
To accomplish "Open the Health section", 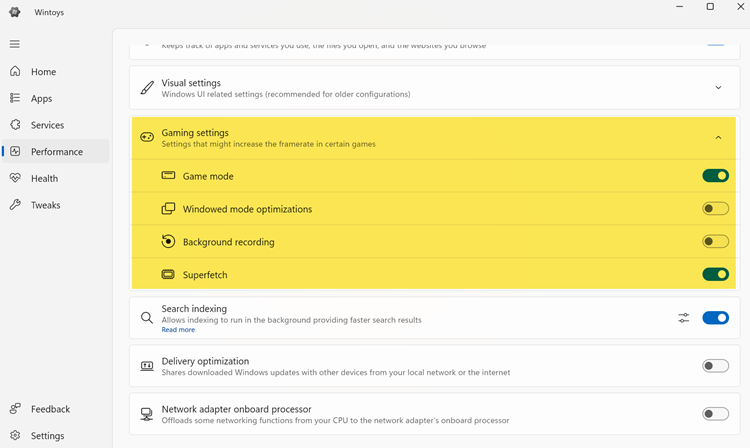I will click(x=44, y=178).
